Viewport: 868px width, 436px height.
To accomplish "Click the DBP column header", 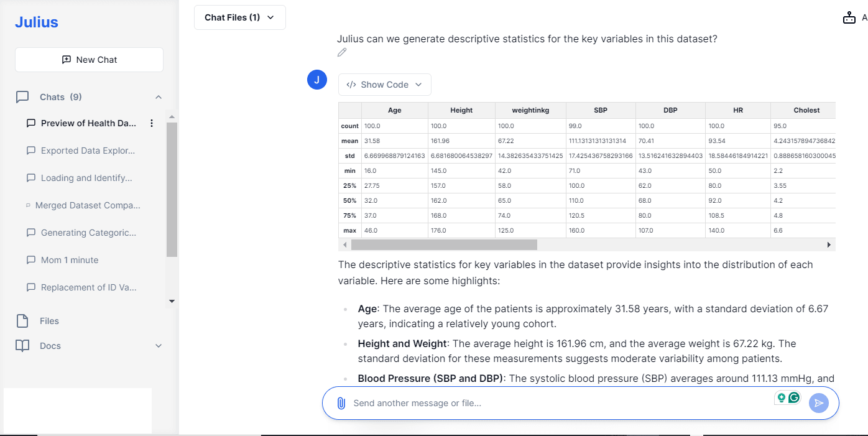I will (670, 110).
